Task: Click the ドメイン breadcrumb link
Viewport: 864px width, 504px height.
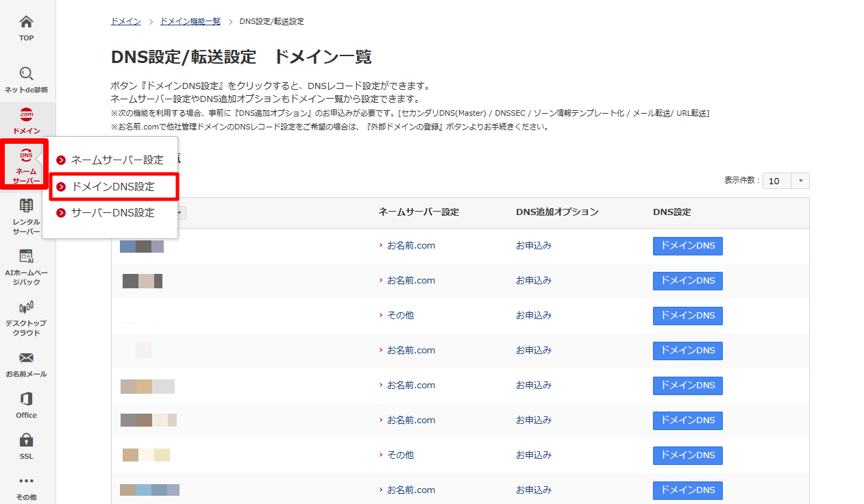Action: click(x=125, y=22)
